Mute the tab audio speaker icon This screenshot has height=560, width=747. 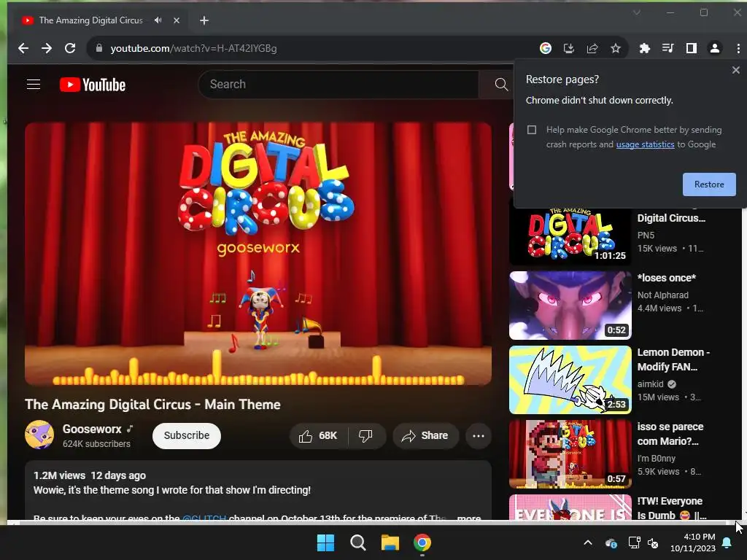point(158,20)
